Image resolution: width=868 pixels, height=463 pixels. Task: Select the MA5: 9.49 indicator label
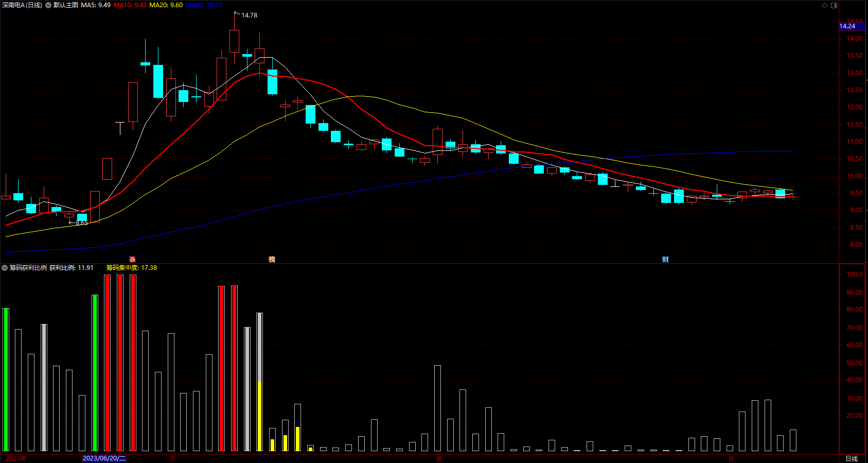(96, 5)
